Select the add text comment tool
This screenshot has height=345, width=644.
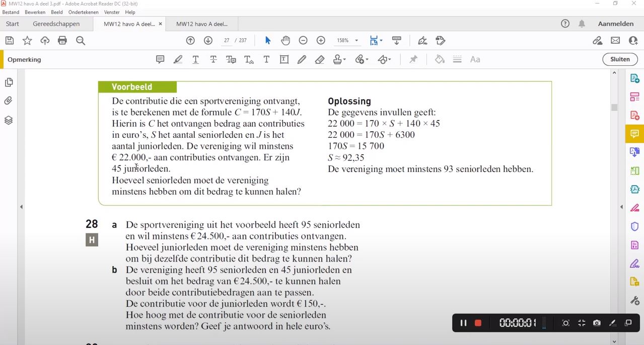[x=266, y=59]
